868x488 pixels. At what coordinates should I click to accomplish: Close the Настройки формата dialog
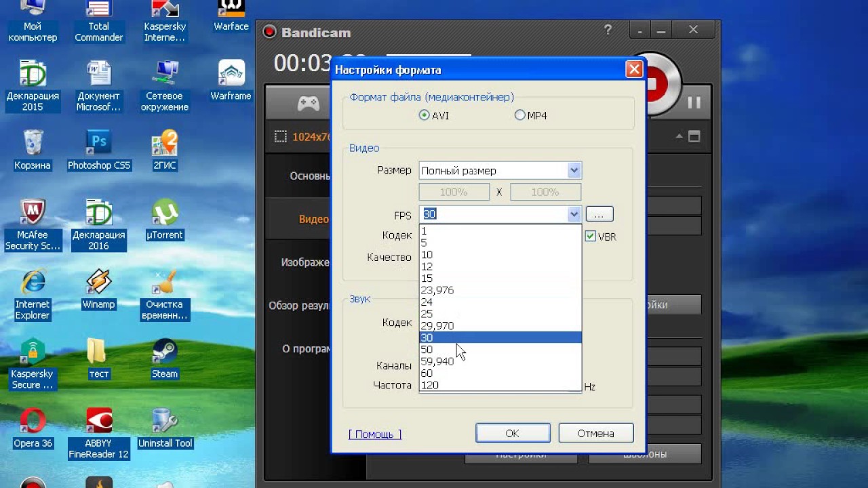point(634,69)
